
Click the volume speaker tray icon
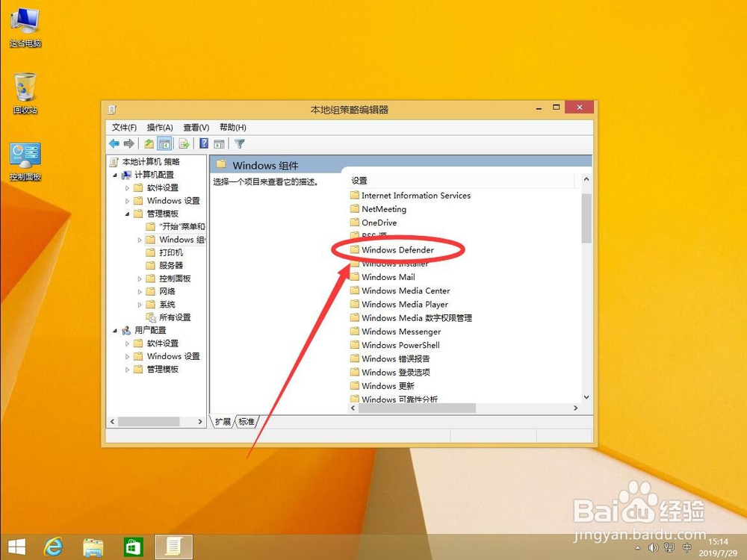pyautogui.click(x=654, y=547)
